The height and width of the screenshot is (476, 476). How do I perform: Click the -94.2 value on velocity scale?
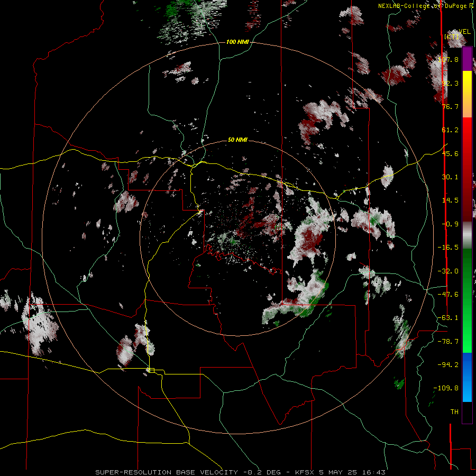coord(448,365)
